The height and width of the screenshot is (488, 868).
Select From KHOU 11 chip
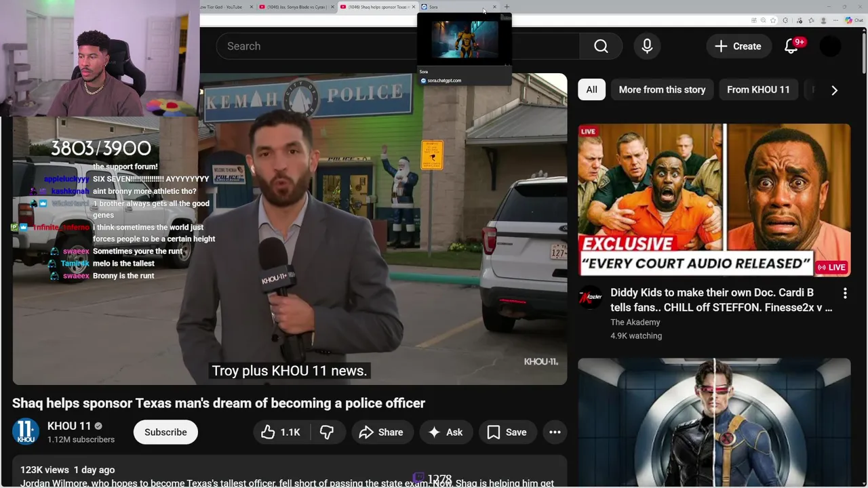pyautogui.click(x=758, y=89)
